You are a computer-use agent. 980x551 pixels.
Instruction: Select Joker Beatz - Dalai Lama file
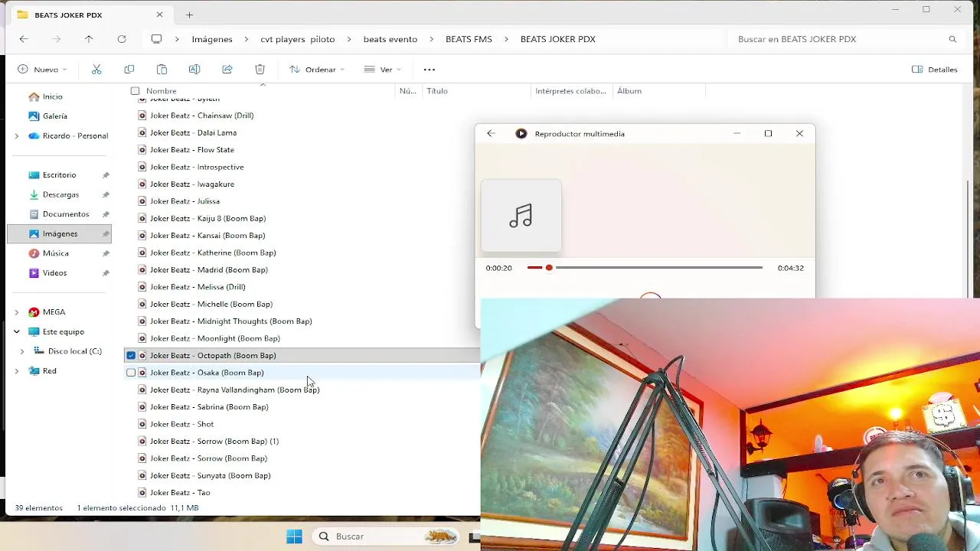click(193, 133)
